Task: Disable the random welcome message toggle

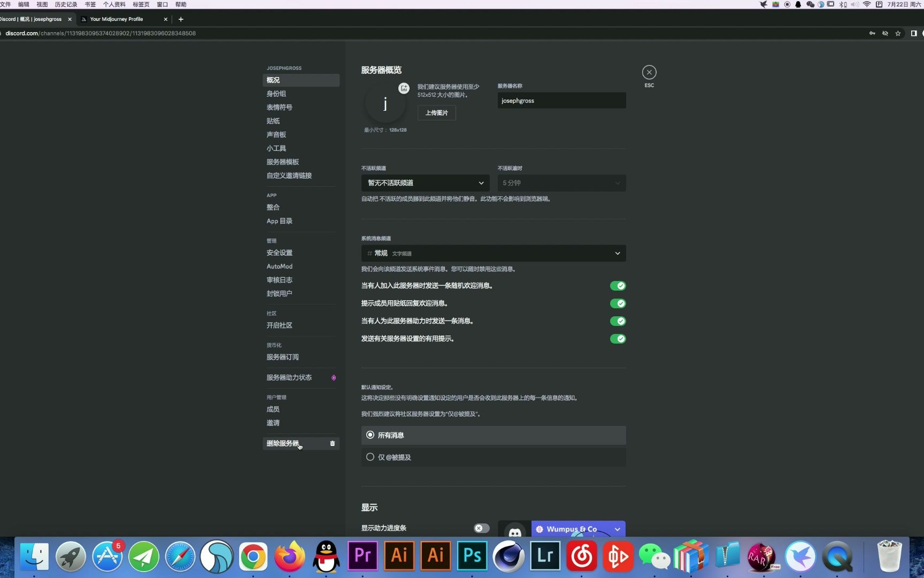Action: pos(618,285)
